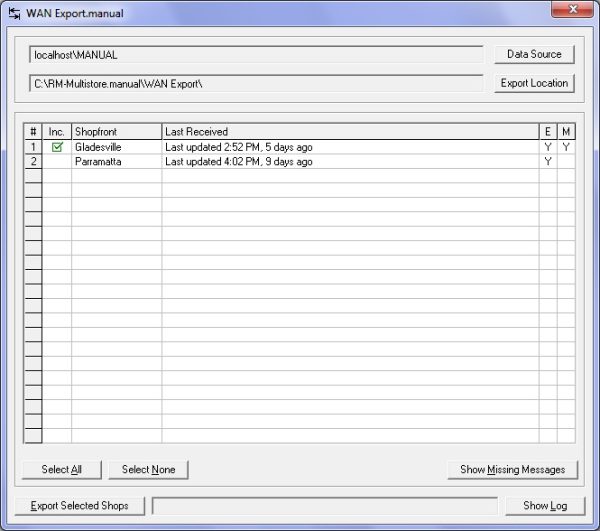This screenshot has height=531, width=600.
Task: Click the Last Received column header
Action: pos(350,132)
